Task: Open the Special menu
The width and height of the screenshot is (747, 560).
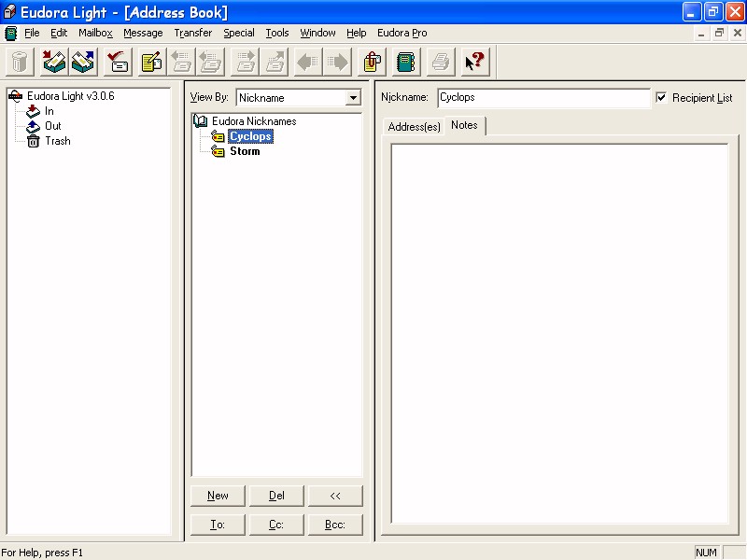Action: coord(239,33)
